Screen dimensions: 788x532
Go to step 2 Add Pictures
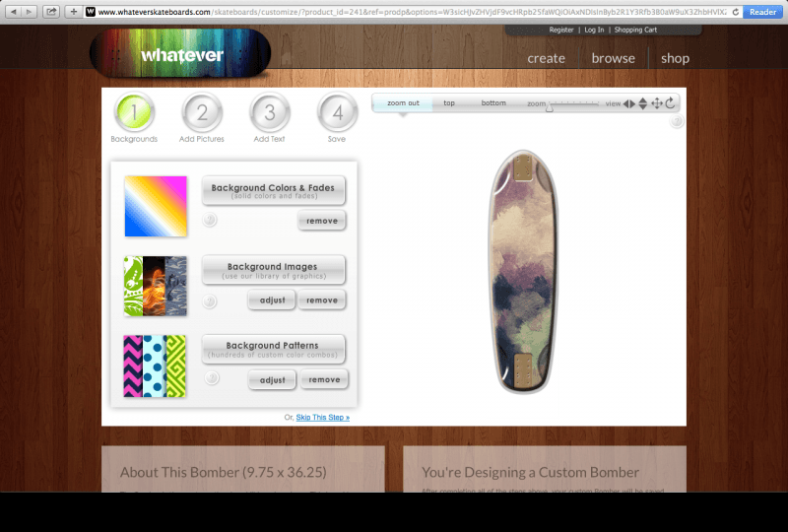pos(202,113)
